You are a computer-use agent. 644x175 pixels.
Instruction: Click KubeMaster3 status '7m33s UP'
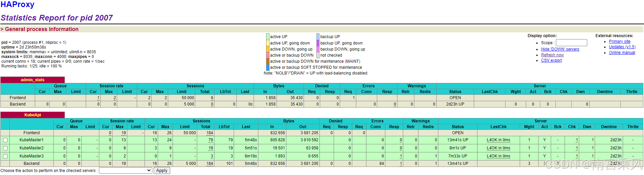click(x=458, y=156)
